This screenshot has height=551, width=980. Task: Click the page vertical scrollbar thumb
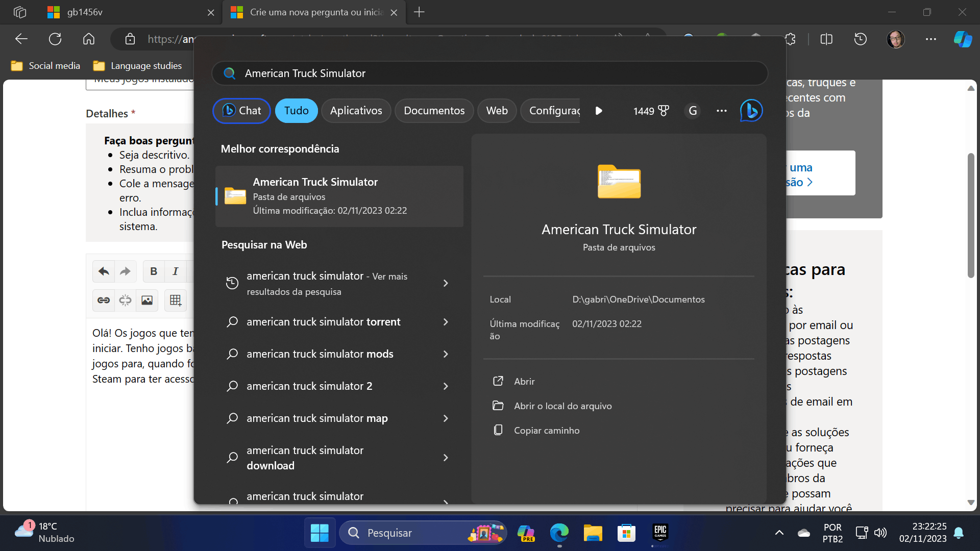[x=971, y=215]
